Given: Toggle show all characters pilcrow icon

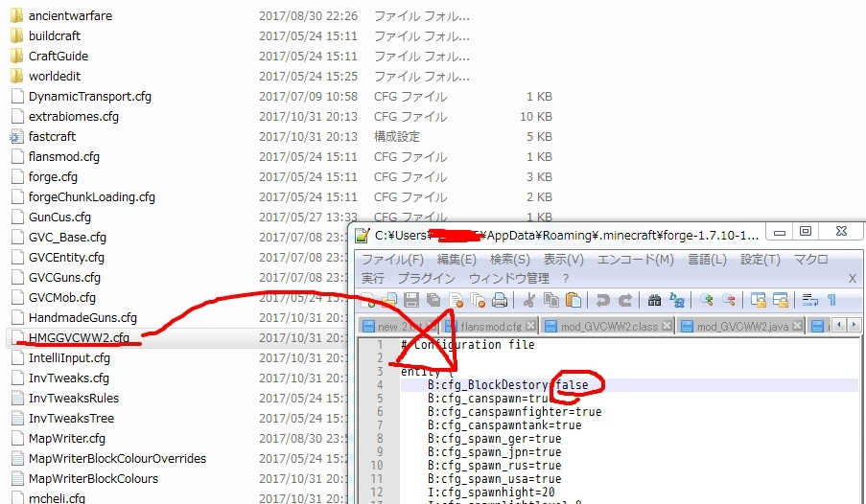Looking at the screenshot, I should coord(831,300).
